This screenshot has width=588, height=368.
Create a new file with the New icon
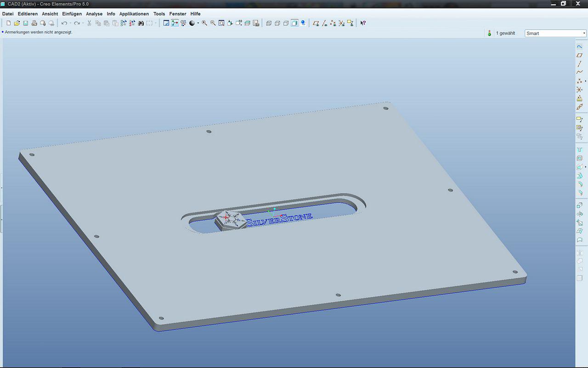click(x=8, y=23)
